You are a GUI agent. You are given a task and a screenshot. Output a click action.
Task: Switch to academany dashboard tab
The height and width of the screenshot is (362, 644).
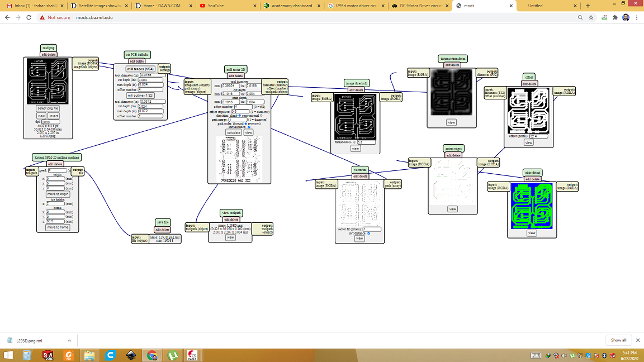pyautogui.click(x=292, y=6)
